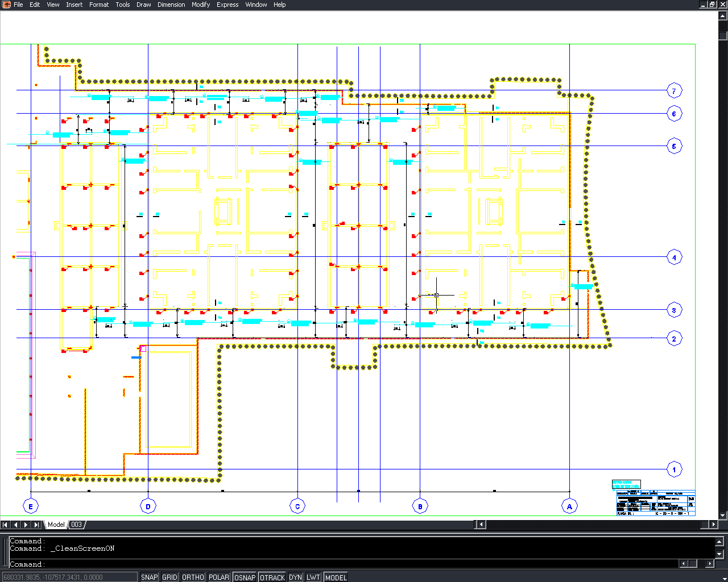This screenshot has height=582, width=728.
Task: Select grid bubble 1
Action: click(x=674, y=469)
